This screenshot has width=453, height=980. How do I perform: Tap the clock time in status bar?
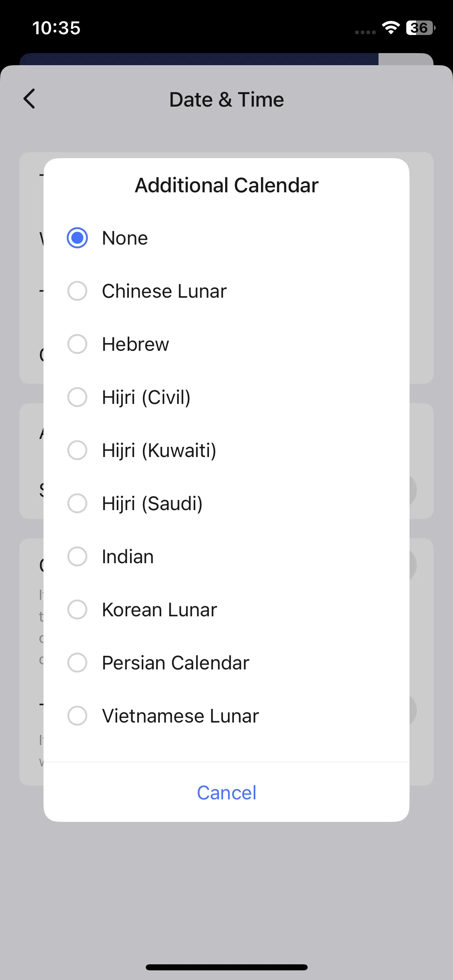point(56,28)
